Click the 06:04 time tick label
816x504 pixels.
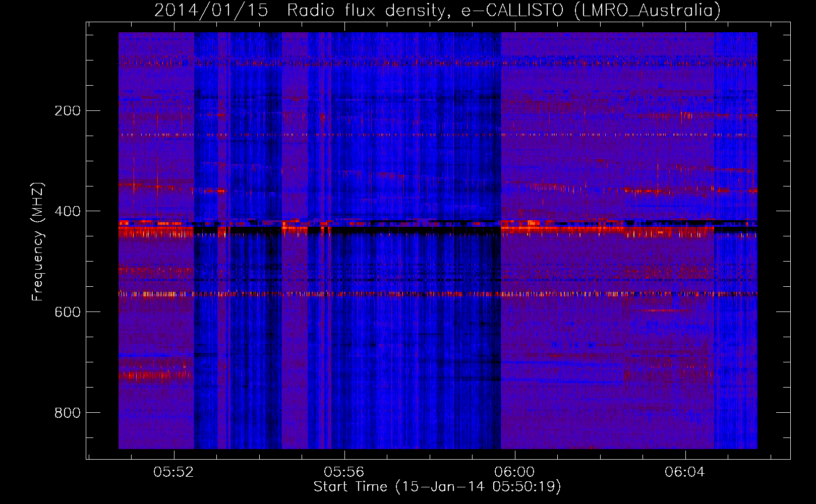tap(685, 472)
